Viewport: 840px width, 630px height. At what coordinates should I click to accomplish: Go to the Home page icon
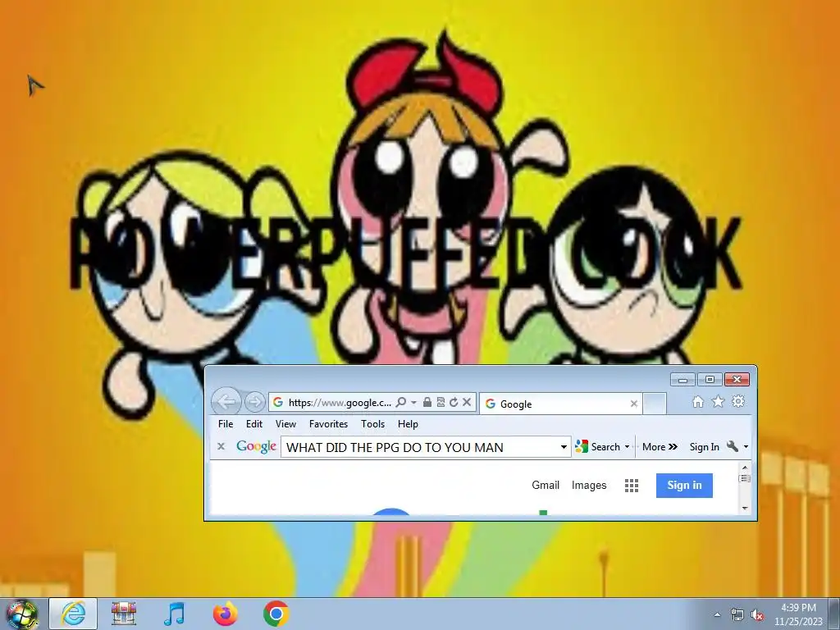[698, 402]
